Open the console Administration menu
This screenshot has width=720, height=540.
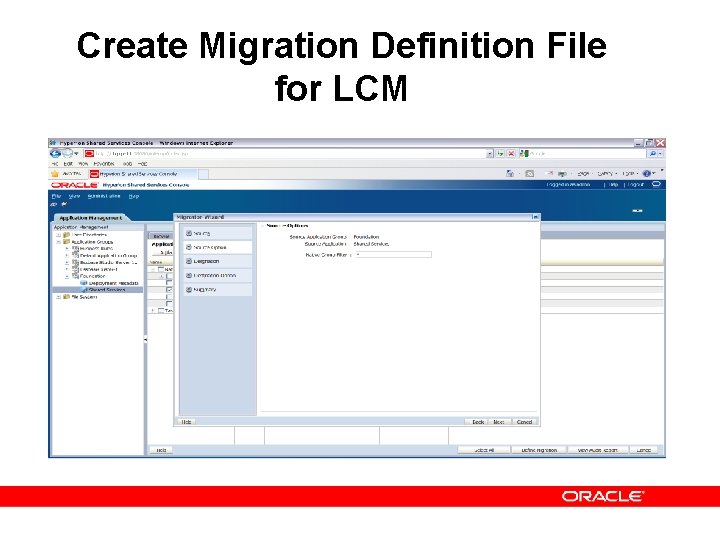(x=104, y=196)
